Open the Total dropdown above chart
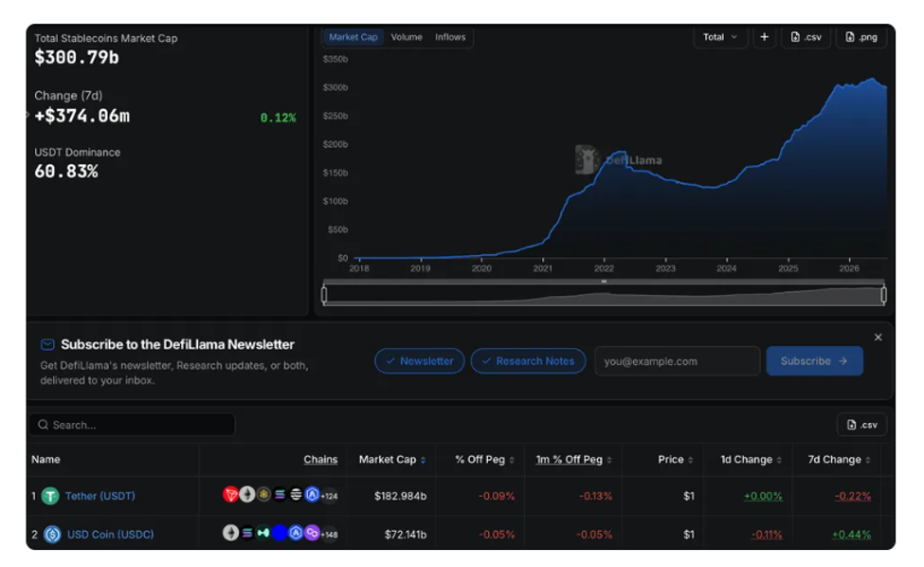Screen dimensions: 924x567 (x=720, y=37)
